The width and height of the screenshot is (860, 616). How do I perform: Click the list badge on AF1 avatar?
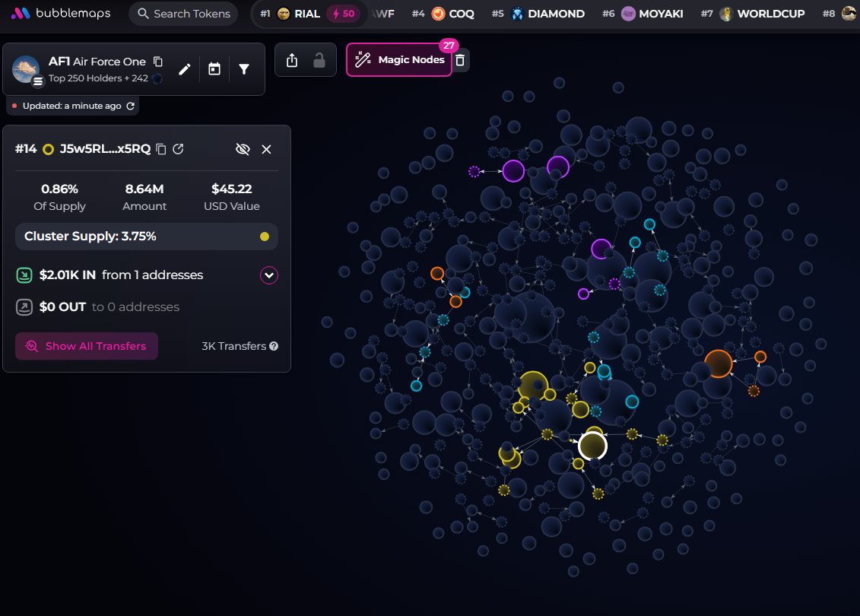click(38, 81)
